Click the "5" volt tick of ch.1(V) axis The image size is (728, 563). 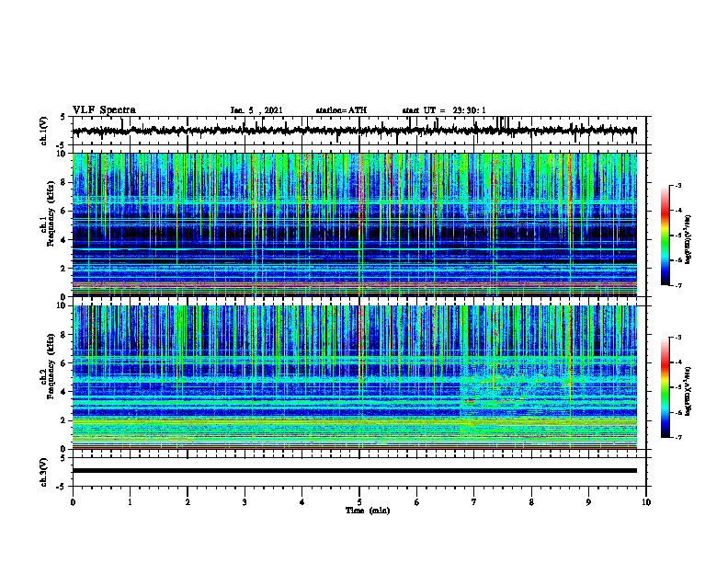(63, 118)
